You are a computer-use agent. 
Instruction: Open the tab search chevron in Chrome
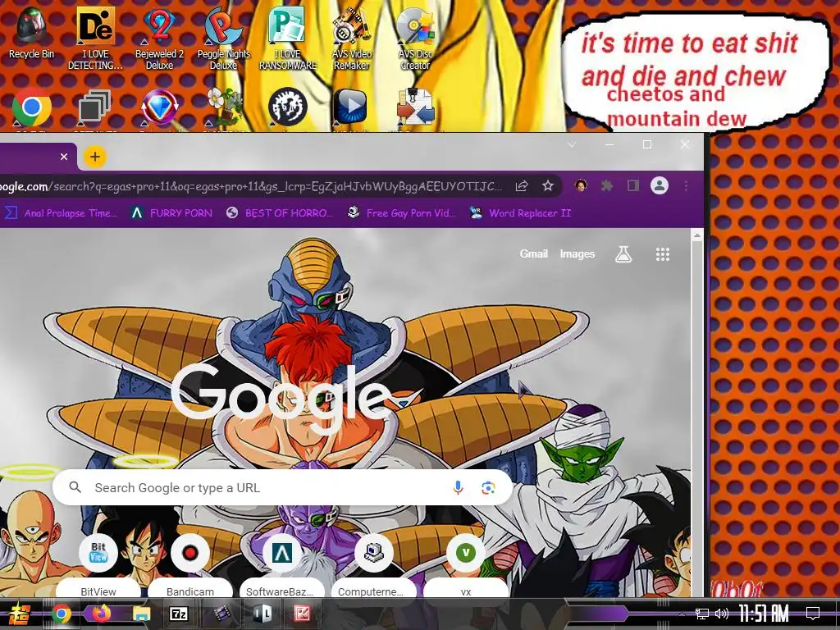tap(572, 144)
